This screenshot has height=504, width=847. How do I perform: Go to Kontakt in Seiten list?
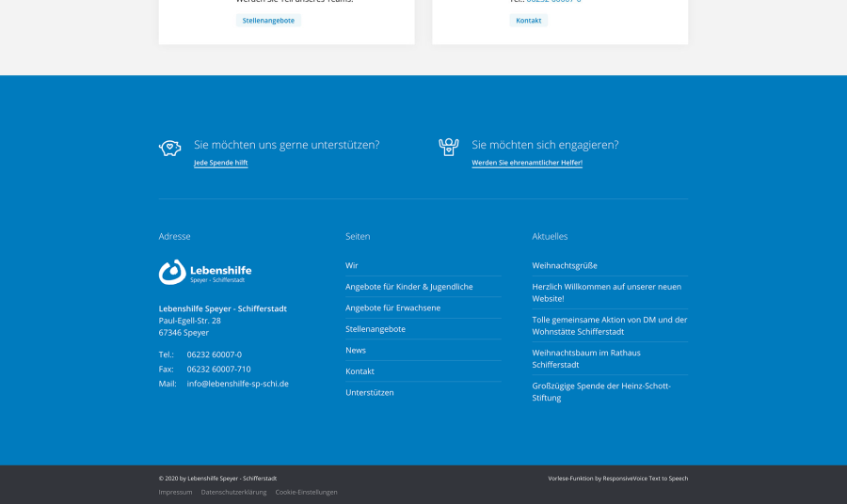[x=360, y=371]
